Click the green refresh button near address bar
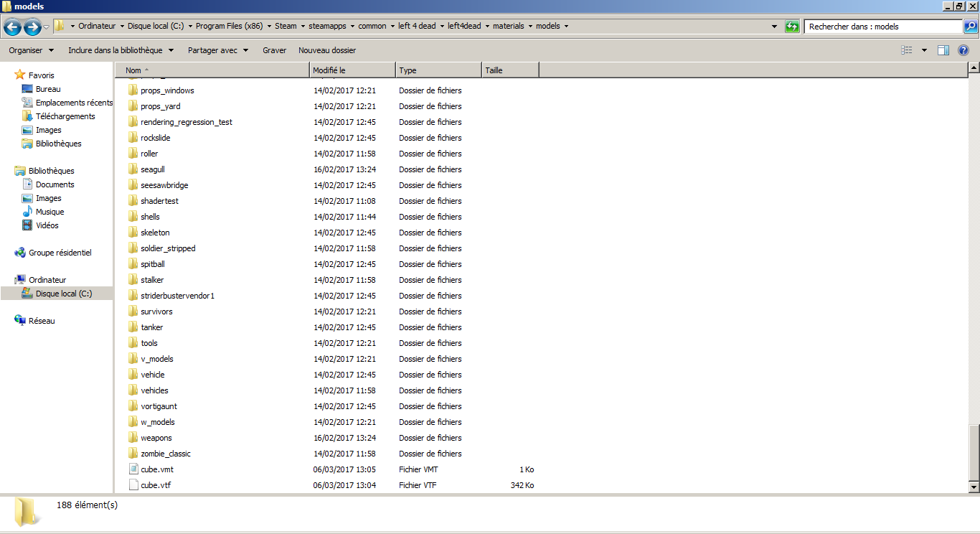 [x=792, y=27]
